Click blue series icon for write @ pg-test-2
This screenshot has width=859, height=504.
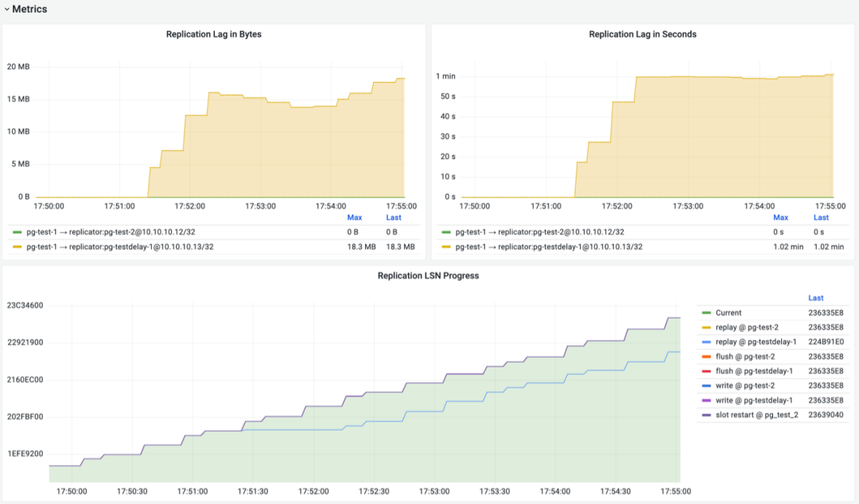point(705,386)
